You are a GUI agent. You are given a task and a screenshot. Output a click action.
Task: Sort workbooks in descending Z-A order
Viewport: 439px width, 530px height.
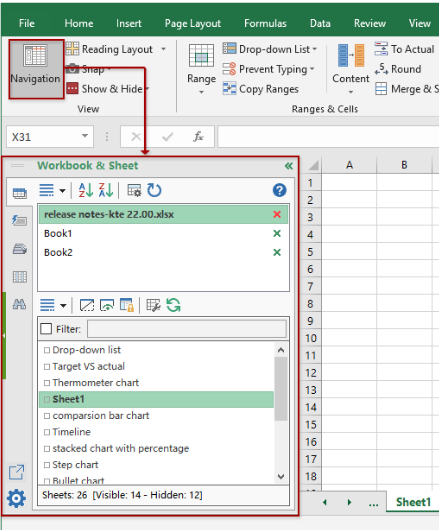[x=106, y=190]
